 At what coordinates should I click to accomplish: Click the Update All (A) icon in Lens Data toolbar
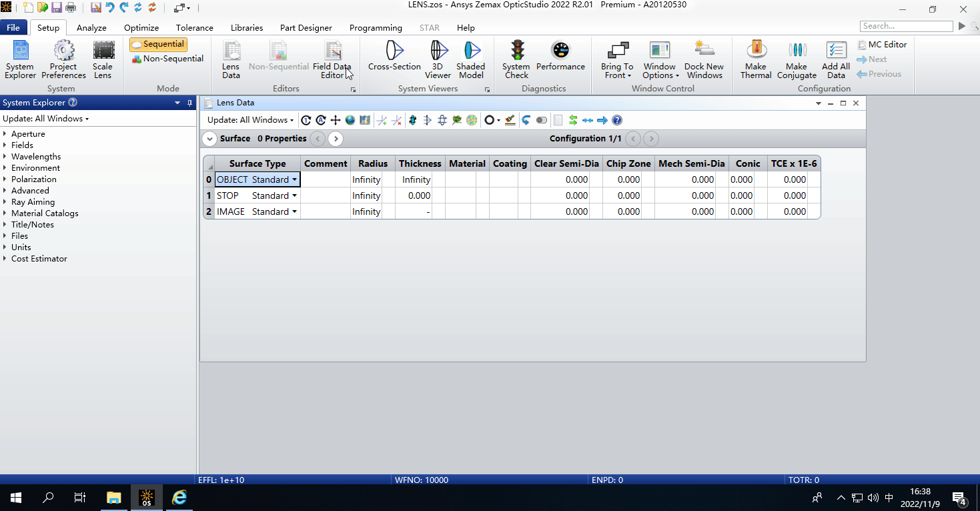[x=321, y=120]
